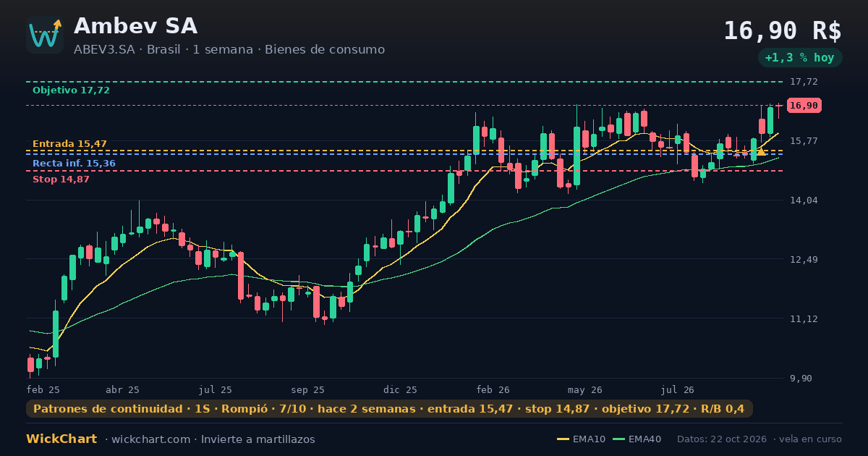Click the 17,72 axis value
The height and width of the screenshot is (456, 868).
click(x=804, y=82)
